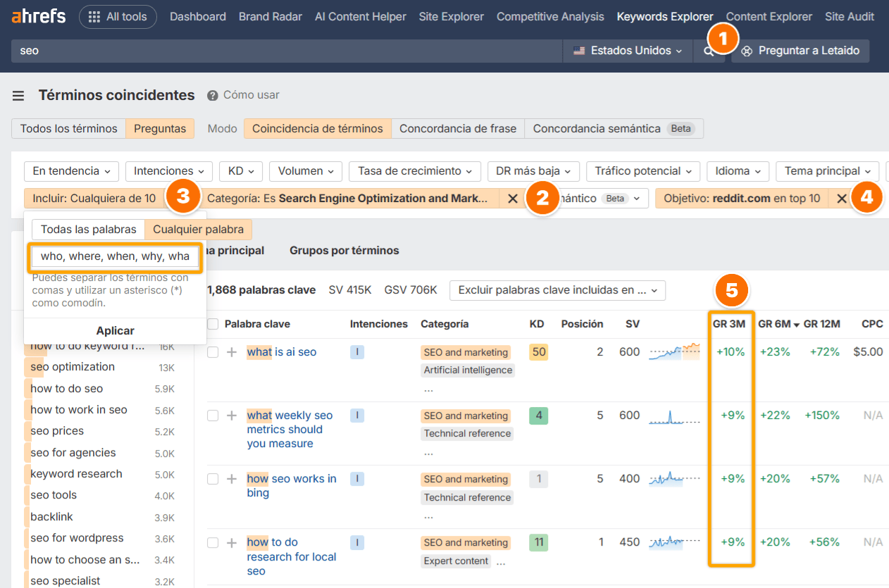This screenshot has width=889, height=588.
Task: Sort by GR 6M column
Action: click(777, 324)
